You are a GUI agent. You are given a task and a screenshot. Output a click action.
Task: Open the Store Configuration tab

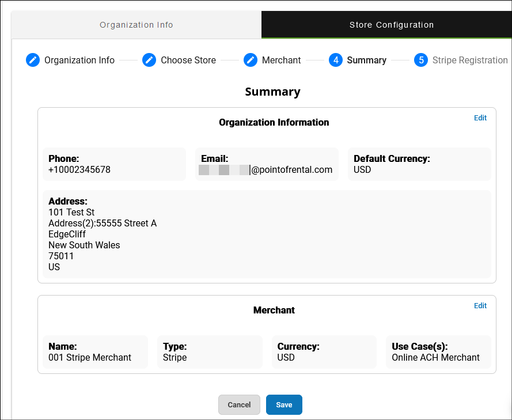[391, 25]
